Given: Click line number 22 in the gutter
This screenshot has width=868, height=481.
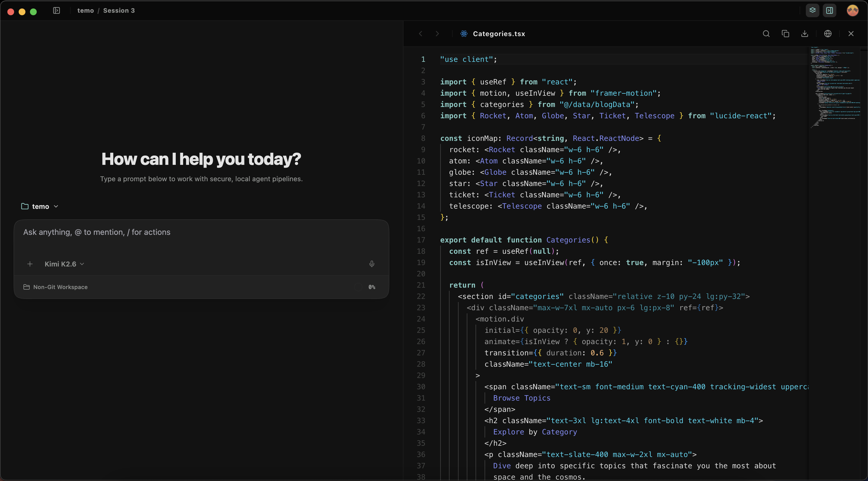Looking at the screenshot, I should click(421, 297).
